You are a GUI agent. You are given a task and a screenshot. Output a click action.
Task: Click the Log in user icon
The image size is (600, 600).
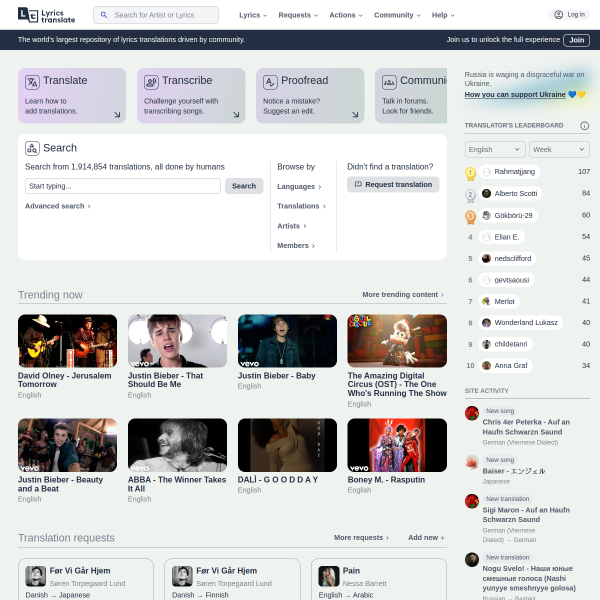pyautogui.click(x=558, y=15)
